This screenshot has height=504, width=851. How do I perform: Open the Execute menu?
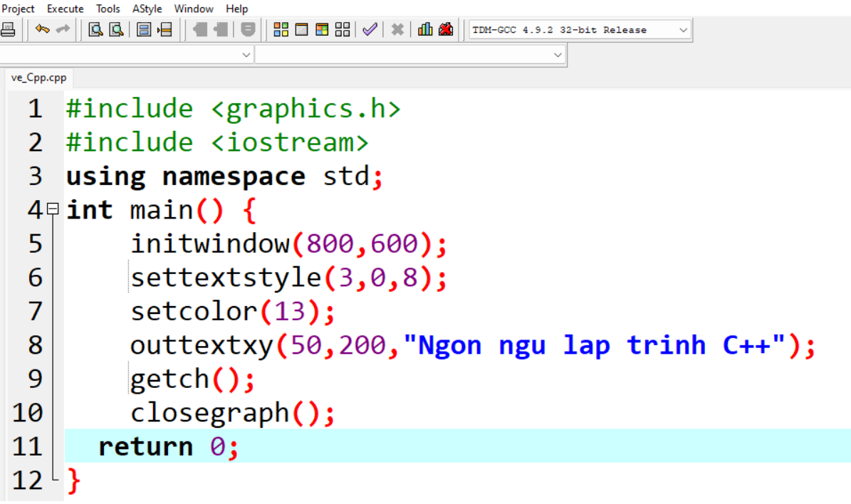(x=65, y=9)
